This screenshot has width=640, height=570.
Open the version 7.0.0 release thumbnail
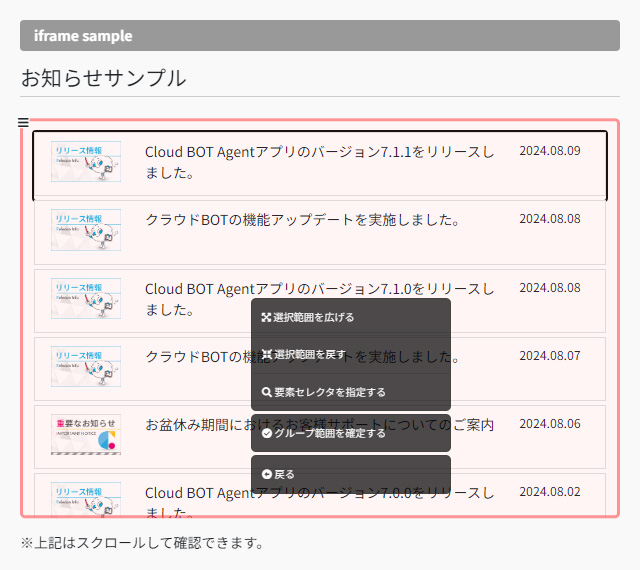click(x=86, y=500)
